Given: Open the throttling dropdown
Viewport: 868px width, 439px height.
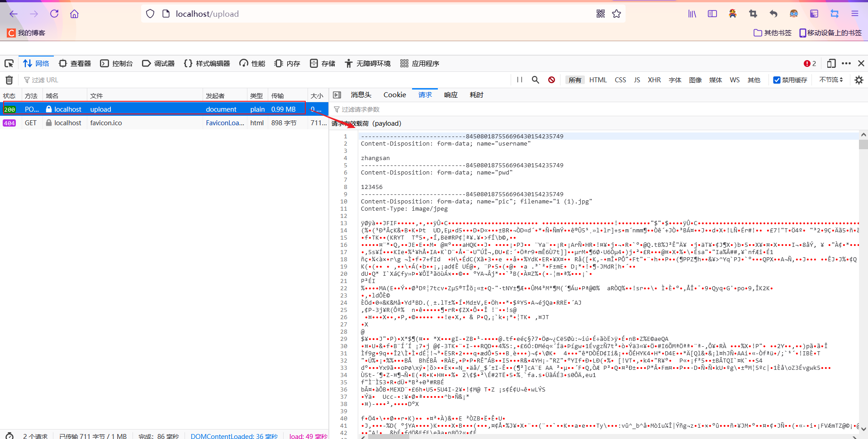Looking at the screenshot, I should coord(831,80).
